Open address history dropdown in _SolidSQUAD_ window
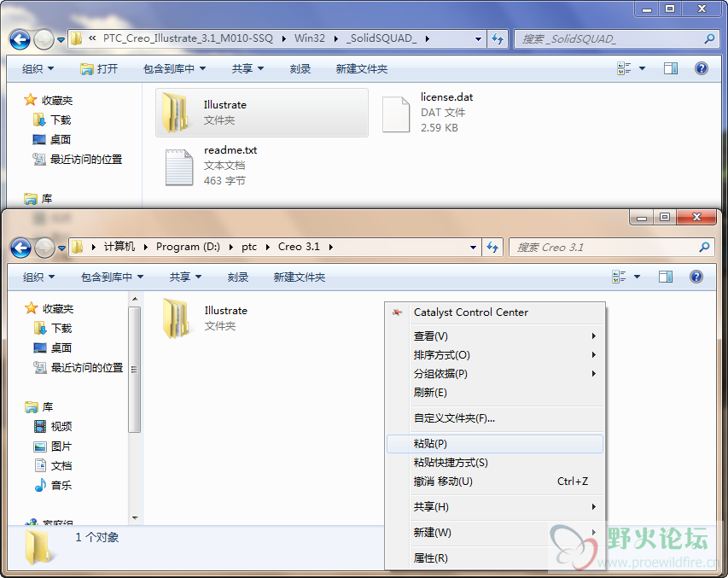 click(478, 39)
